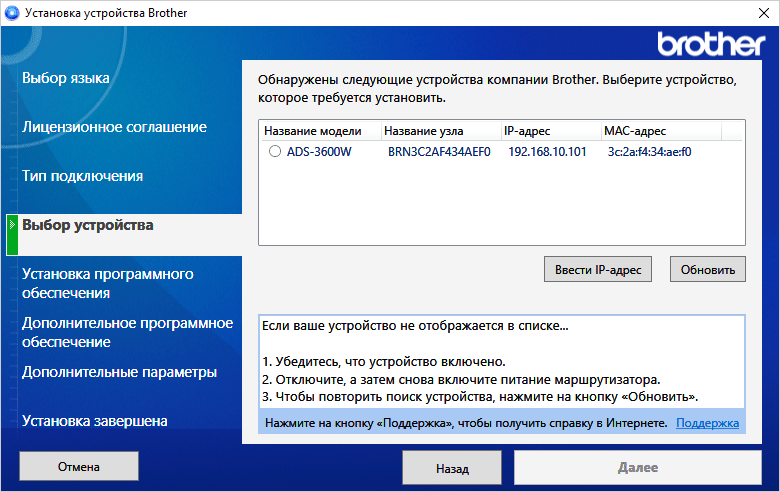Click the "Если ваше устройство не отображается" help text

(x=415, y=326)
